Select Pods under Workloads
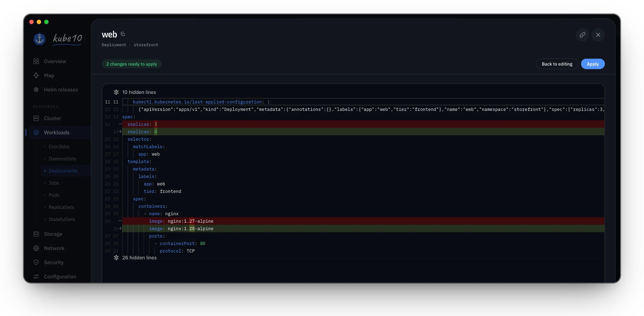This screenshot has width=644, height=316. pos(54,195)
